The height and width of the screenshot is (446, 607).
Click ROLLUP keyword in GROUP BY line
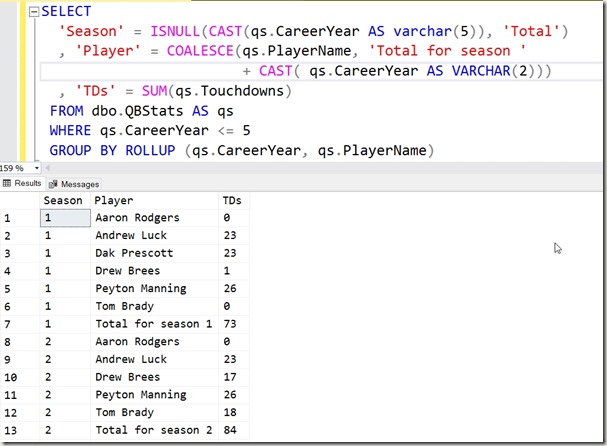point(150,151)
